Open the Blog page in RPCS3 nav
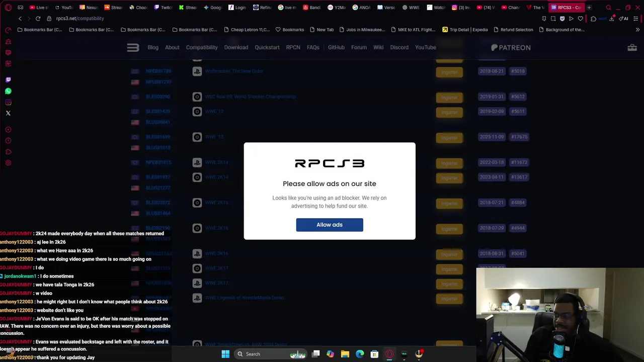Viewport: 644px width, 362px height. 153,47
